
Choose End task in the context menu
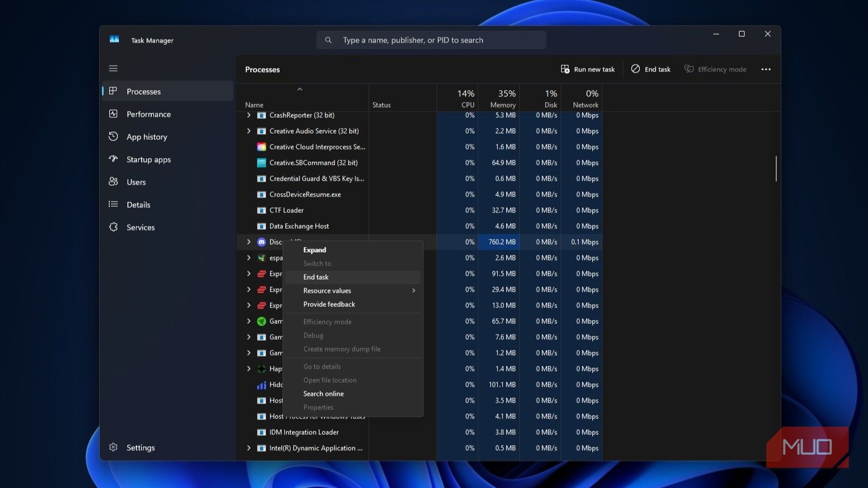click(x=353, y=277)
